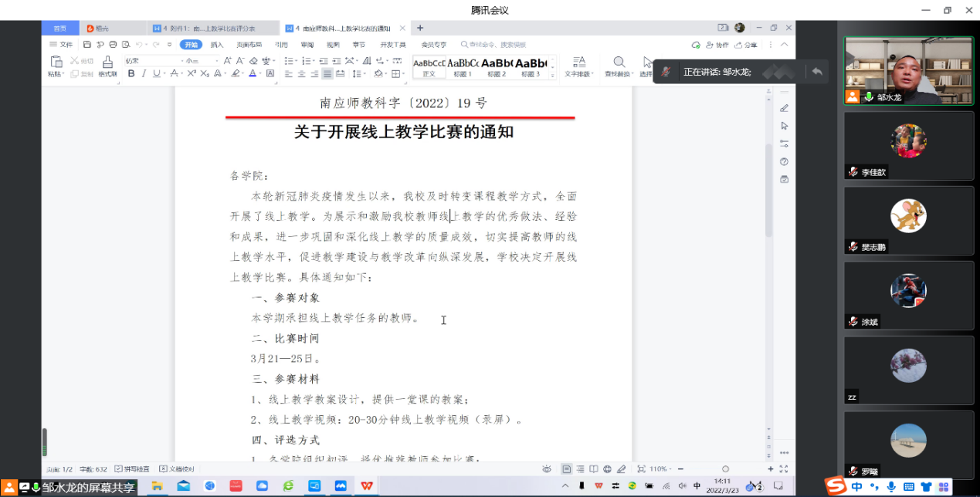Open the File (文件) menu
The height and width of the screenshot is (497, 980).
(63, 45)
